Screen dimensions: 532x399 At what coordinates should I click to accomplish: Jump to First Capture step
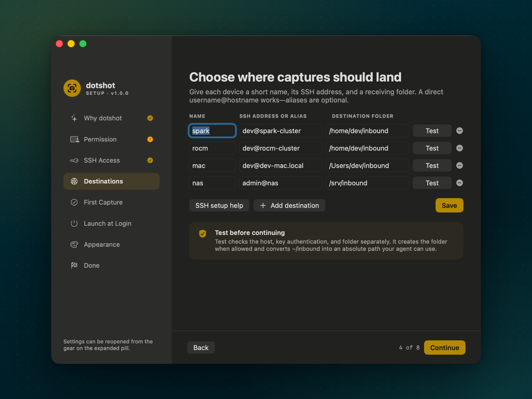112,202
